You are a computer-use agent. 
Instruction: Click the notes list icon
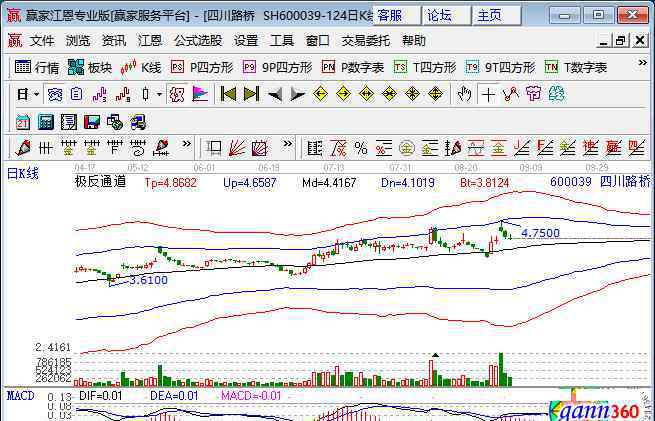pyautogui.click(x=69, y=122)
